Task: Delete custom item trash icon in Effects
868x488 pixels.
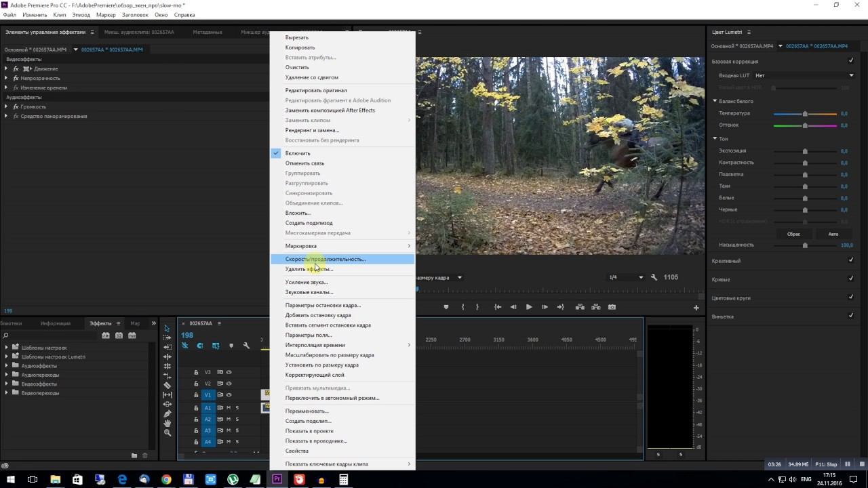Action: [144, 455]
